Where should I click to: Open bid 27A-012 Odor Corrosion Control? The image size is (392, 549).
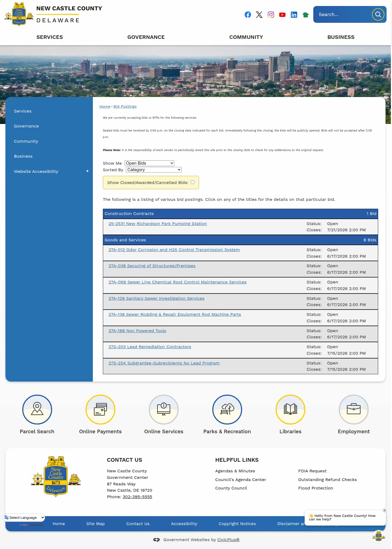pos(174,250)
